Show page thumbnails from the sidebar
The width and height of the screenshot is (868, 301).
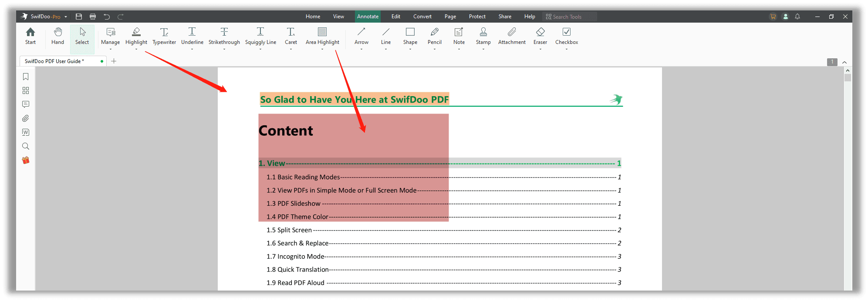(26, 90)
